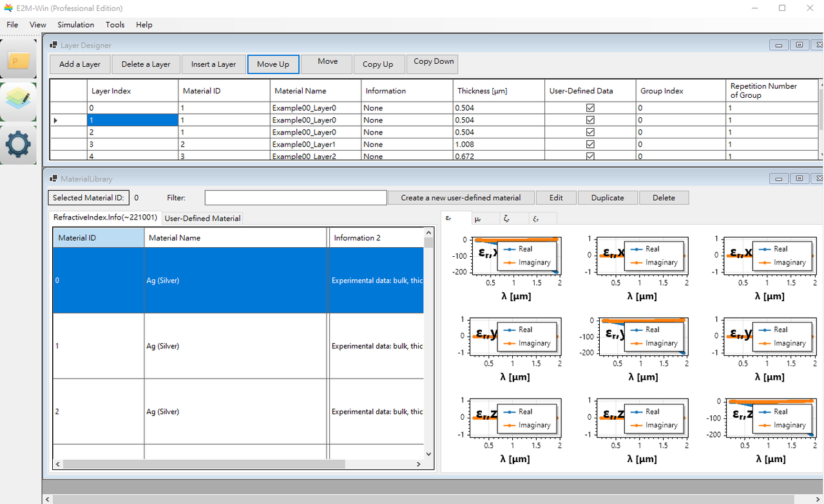This screenshot has height=504, width=824.
Task: Click the E2M-Win application logo icon
Action: coord(8,8)
